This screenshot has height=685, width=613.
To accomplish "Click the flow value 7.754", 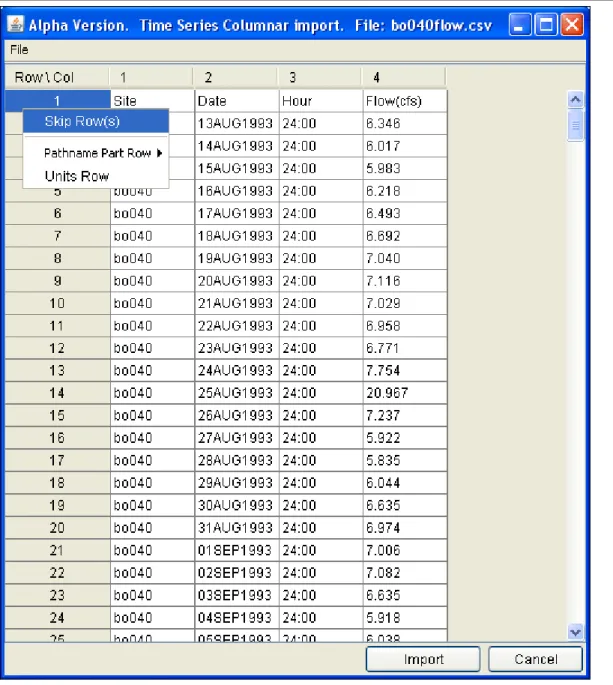I will tap(405, 370).
